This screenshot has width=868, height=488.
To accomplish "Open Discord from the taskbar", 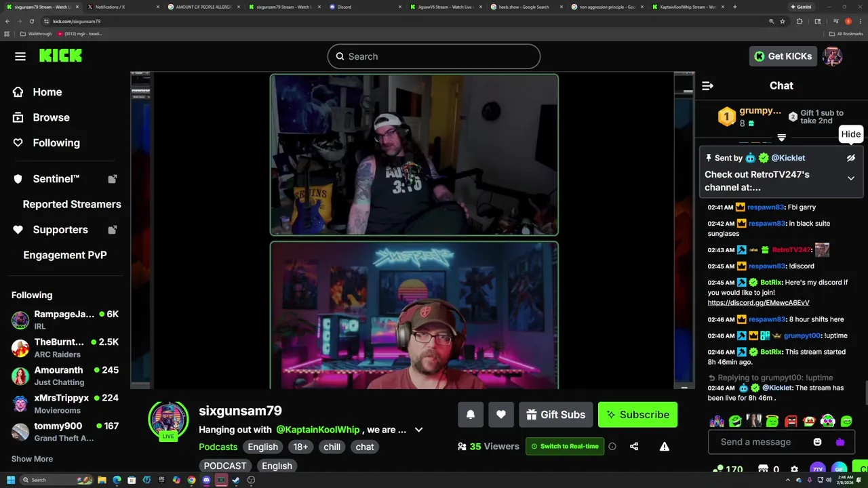I will 206,480.
